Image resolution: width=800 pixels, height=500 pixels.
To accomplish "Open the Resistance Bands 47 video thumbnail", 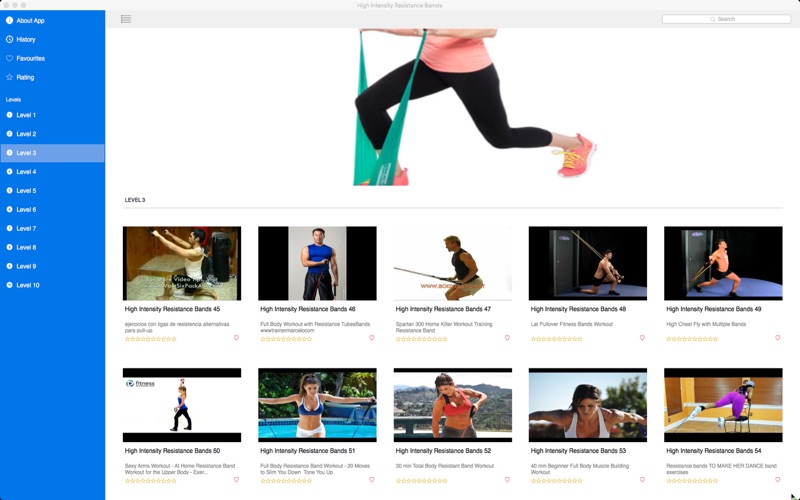I will tap(453, 263).
